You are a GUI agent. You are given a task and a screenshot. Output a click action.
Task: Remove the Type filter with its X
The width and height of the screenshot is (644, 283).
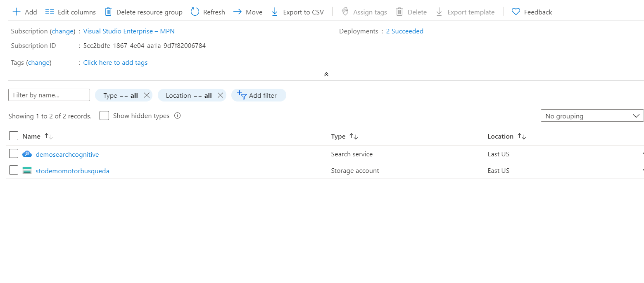coord(146,95)
